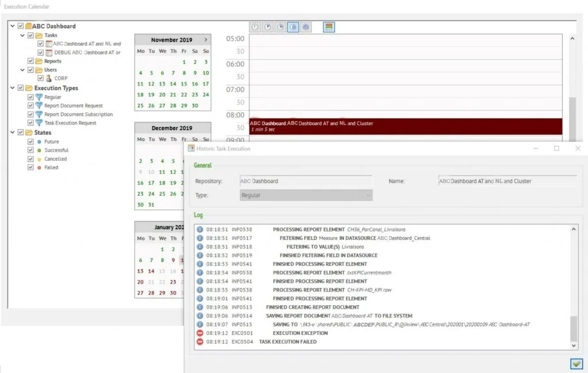Select the FINISHED CREATING REPORT DOCUMENT log row
Screen dimensions: 588x373
coord(382,307)
